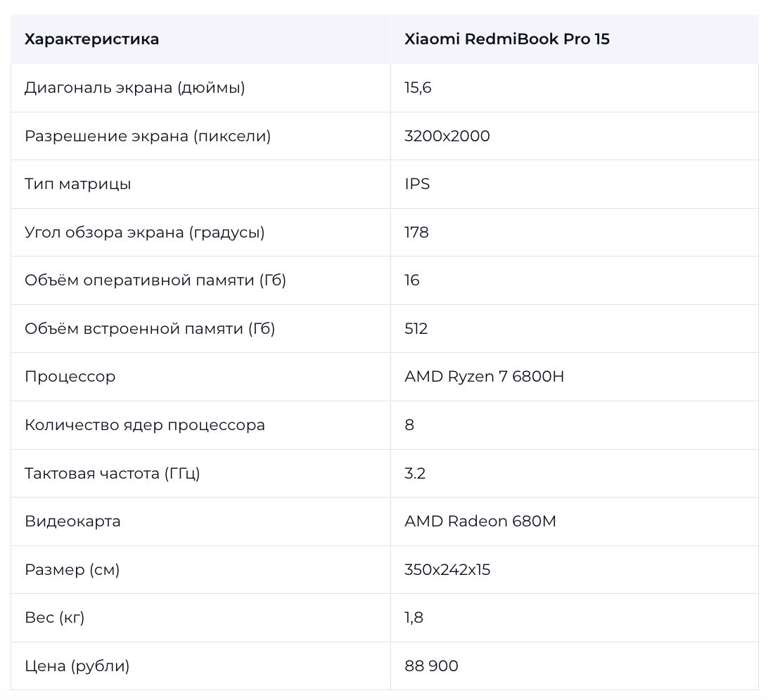Click the "AMD Radeon 680M" cell
Image resolution: width=768 pixels, height=700 pixels.
(x=480, y=521)
